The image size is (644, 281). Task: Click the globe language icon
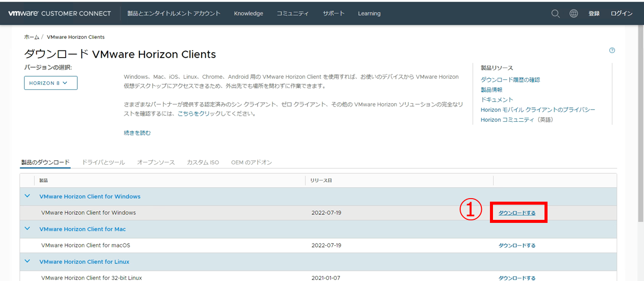click(x=574, y=14)
